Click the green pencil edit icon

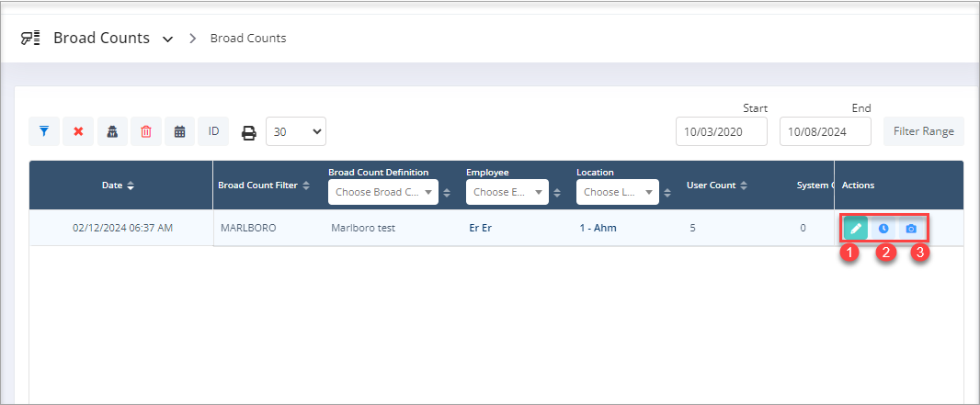pyautogui.click(x=856, y=229)
